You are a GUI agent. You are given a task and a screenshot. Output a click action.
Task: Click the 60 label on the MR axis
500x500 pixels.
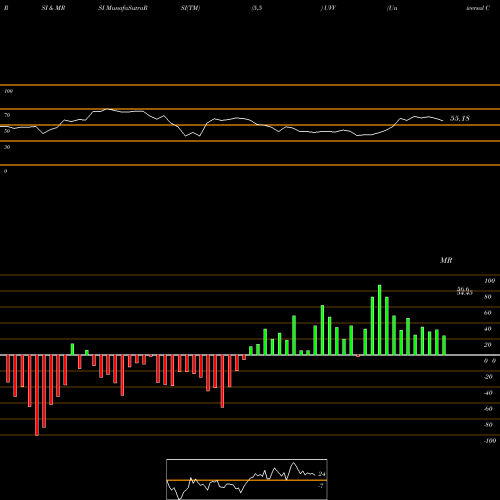tap(488, 313)
